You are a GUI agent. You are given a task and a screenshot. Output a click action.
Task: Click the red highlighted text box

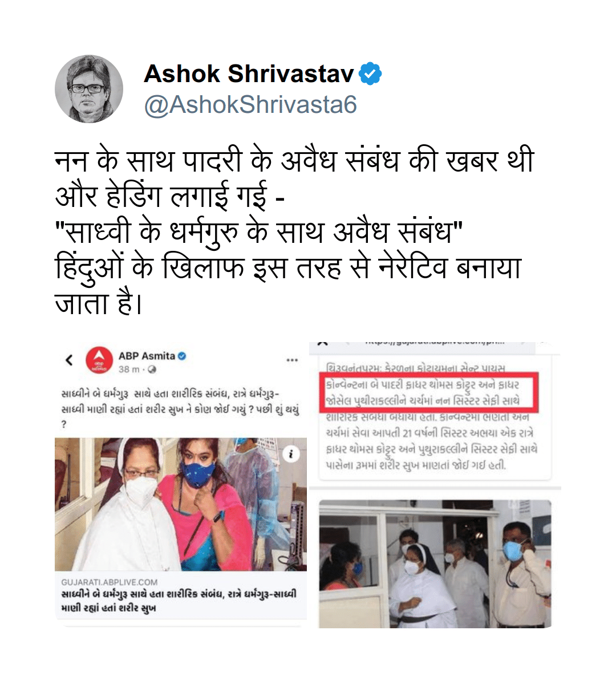[429, 392]
